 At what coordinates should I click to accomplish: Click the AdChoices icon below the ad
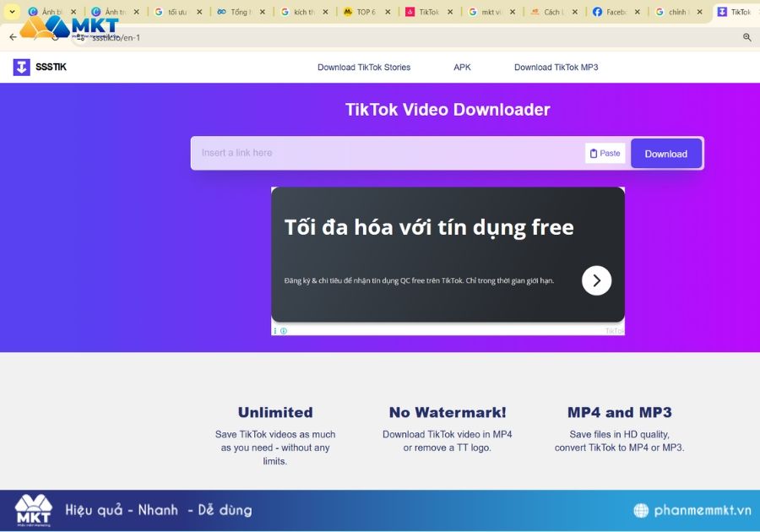[285, 329]
